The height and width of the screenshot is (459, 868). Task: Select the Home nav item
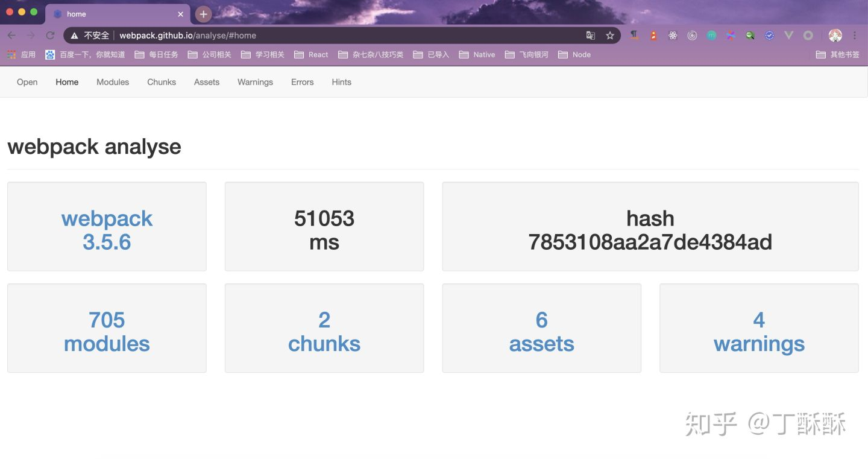click(67, 82)
